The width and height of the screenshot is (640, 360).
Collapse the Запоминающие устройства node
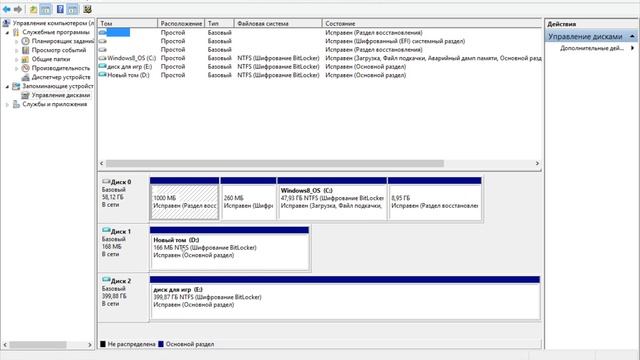click(x=7, y=87)
